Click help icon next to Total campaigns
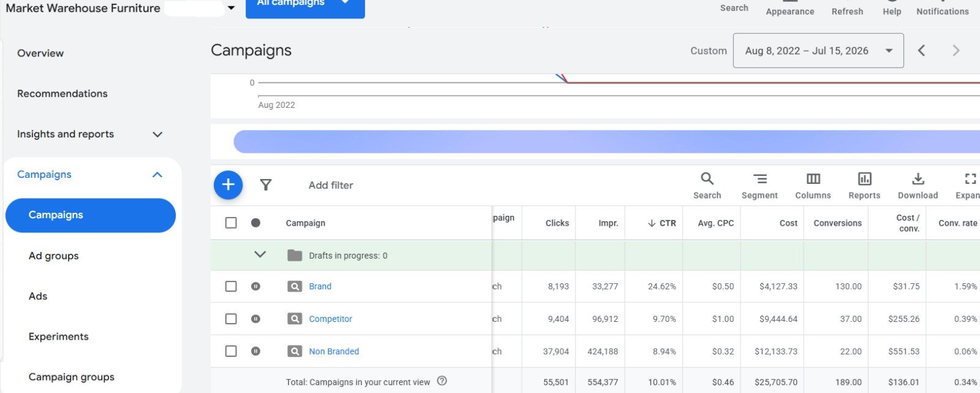The image size is (980, 393). tap(442, 381)
